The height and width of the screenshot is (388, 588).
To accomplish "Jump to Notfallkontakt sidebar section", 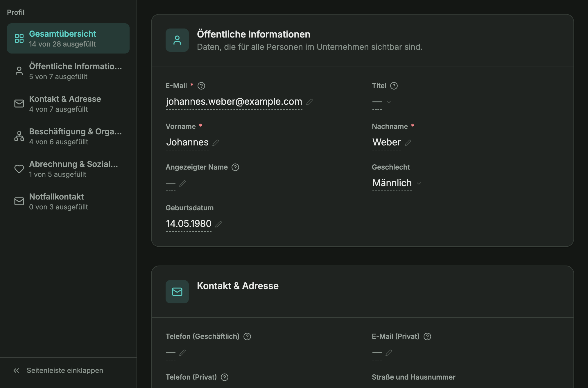I will [68, 201].
